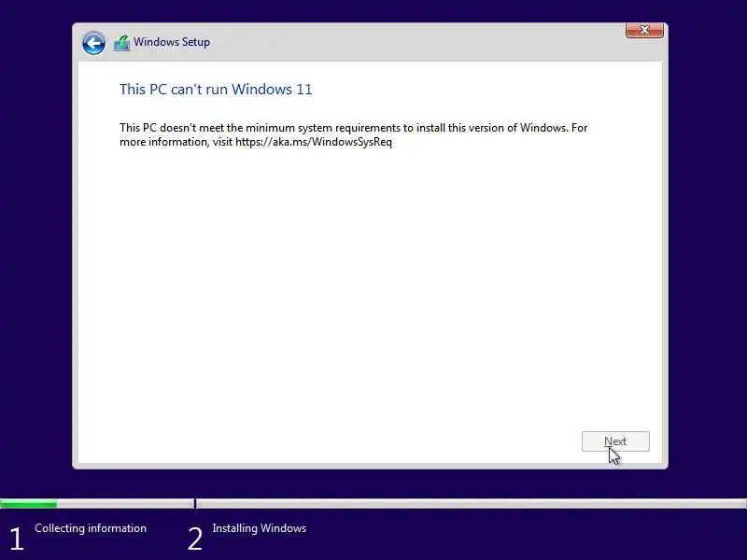Click the https://aka.ms/WindowsSysReq link text
The height and width of the screenshot is (560, 747).
click(x=314, y=142)
